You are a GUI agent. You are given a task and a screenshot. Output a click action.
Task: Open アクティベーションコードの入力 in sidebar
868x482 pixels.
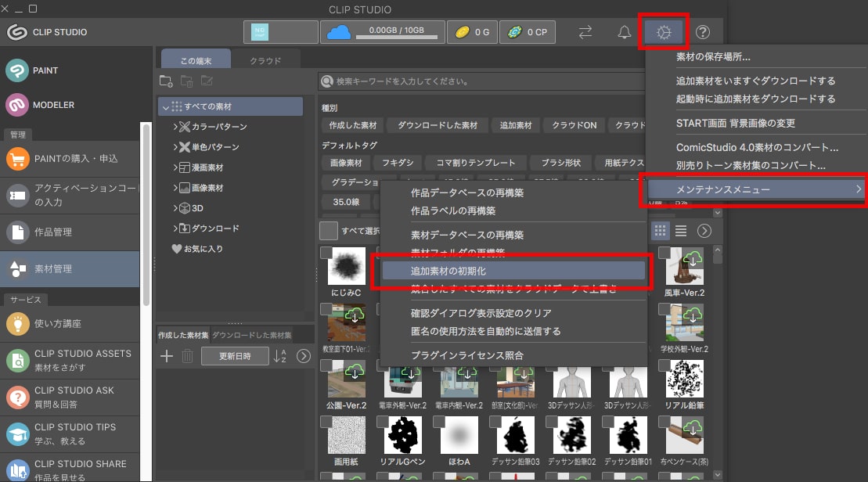coord(70,196)
